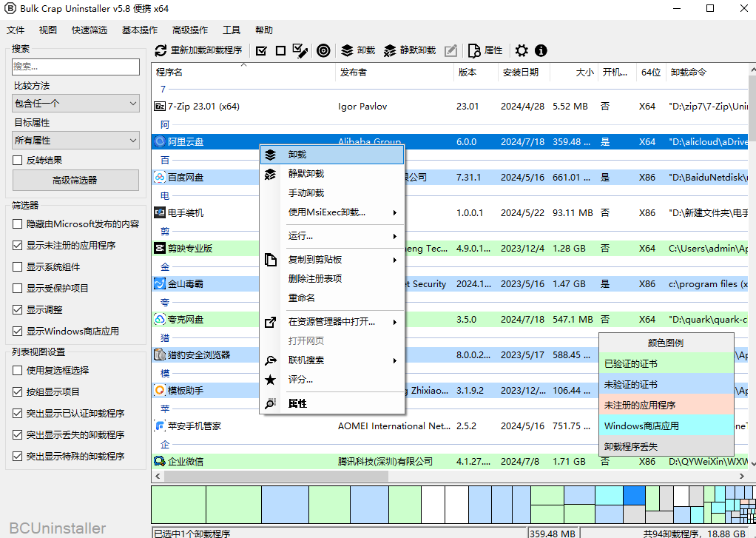Image resolution: width=756 pixels, height=538 pixels.
Task: Click the info circle icon in the toolbar
Action: [x=541, y=51]
